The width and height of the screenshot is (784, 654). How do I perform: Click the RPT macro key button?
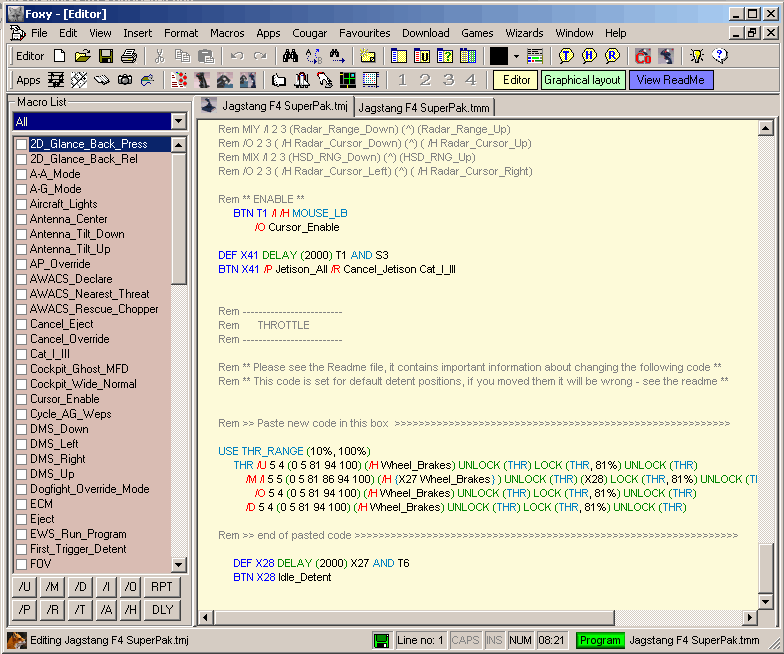[x=162, y=586]
